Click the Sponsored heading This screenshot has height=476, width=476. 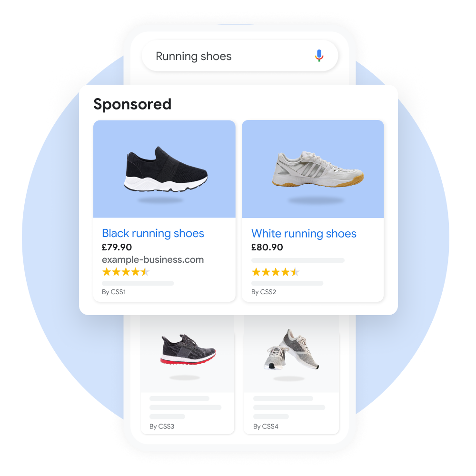click(x=132, y=104)
